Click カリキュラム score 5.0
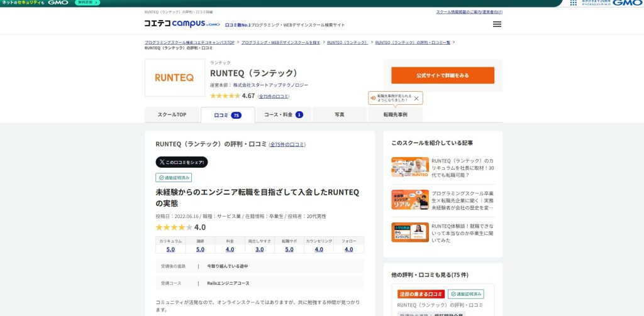644x316 pixels. (x=170, y=249)
